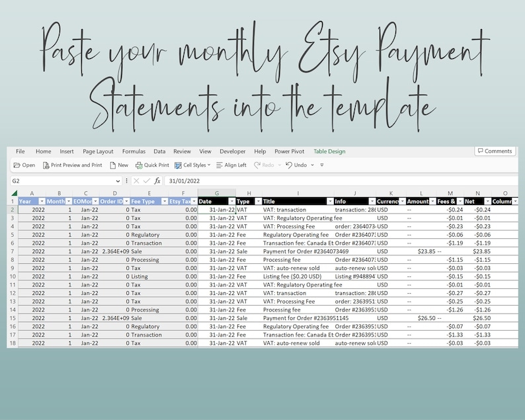The image size is (525, 420).
Task: Open the Formulas ribbon tab
Action: tap(134, 151)
